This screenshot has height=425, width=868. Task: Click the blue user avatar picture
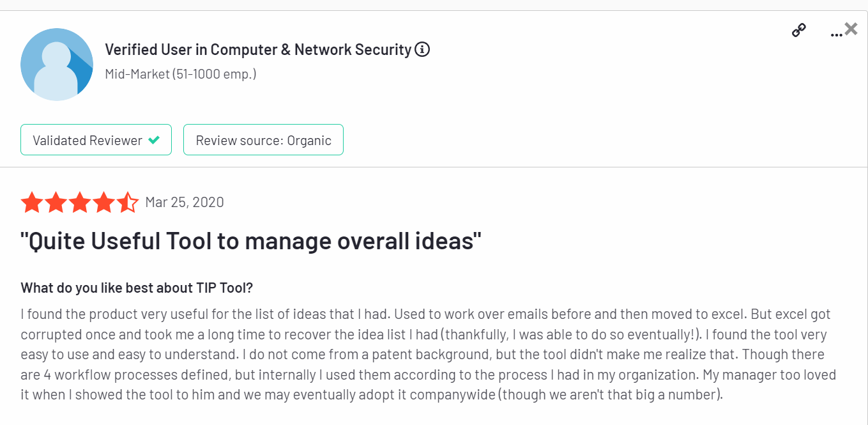57,64
